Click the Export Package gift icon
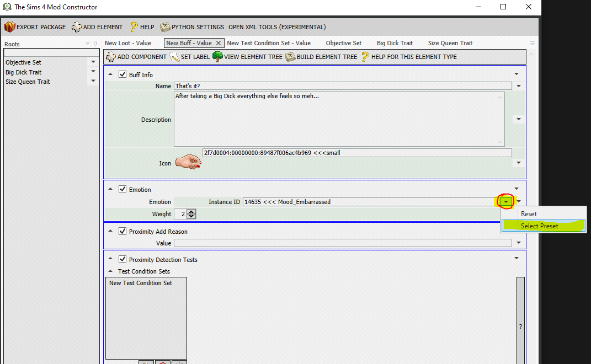 [9, 27]
